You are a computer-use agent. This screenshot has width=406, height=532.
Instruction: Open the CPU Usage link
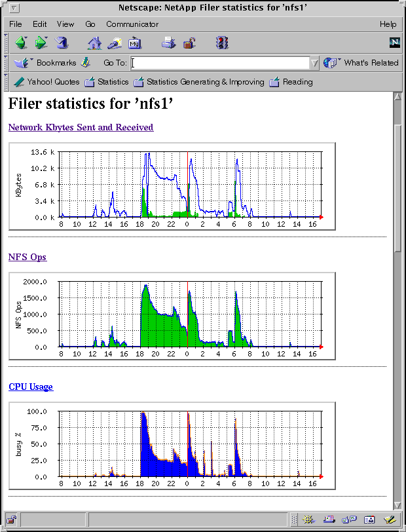[31, 387]
